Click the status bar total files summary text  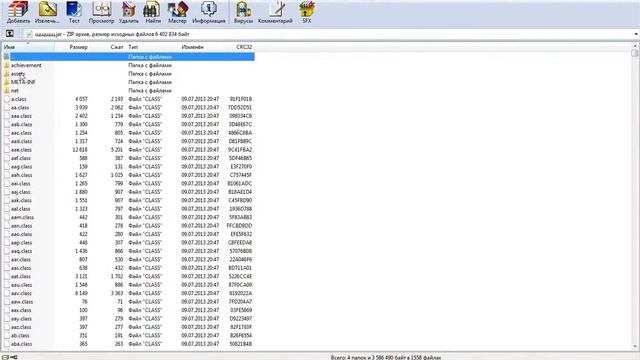click(x=386, y=358)
